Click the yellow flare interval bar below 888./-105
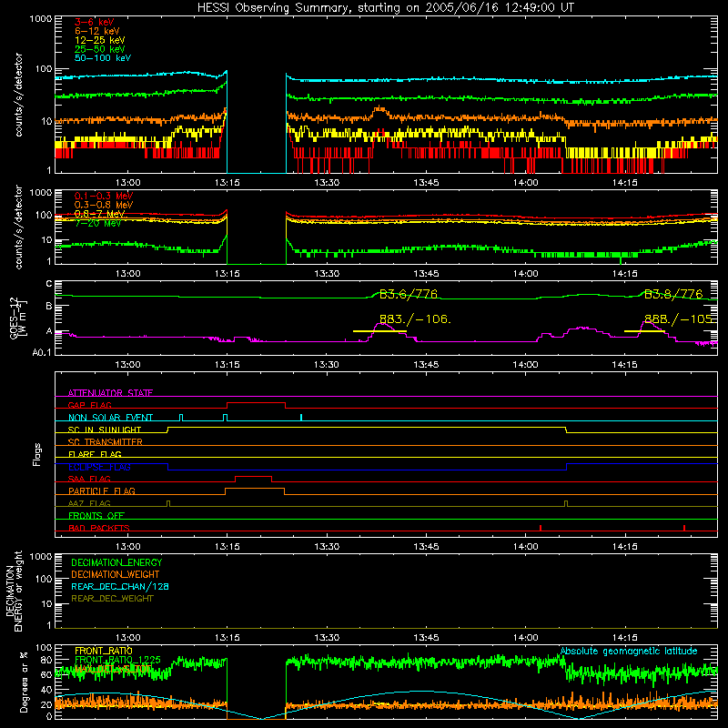 click(644, 331)
